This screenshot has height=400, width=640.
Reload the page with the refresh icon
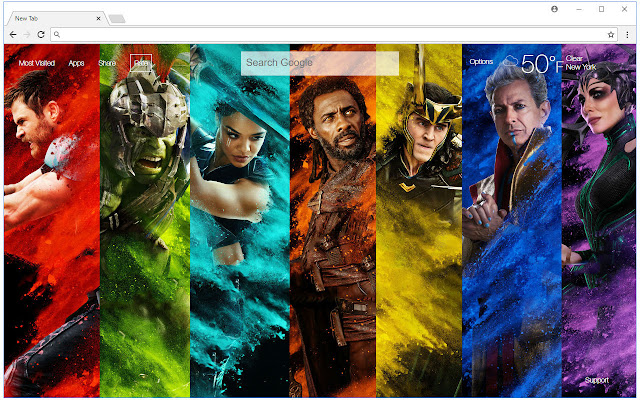click(41, 35)
